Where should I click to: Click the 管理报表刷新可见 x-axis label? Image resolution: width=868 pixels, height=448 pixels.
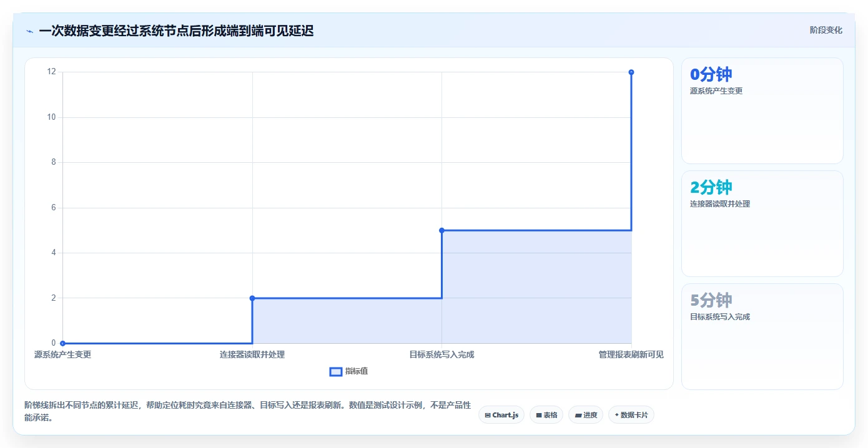click(631, 354)
